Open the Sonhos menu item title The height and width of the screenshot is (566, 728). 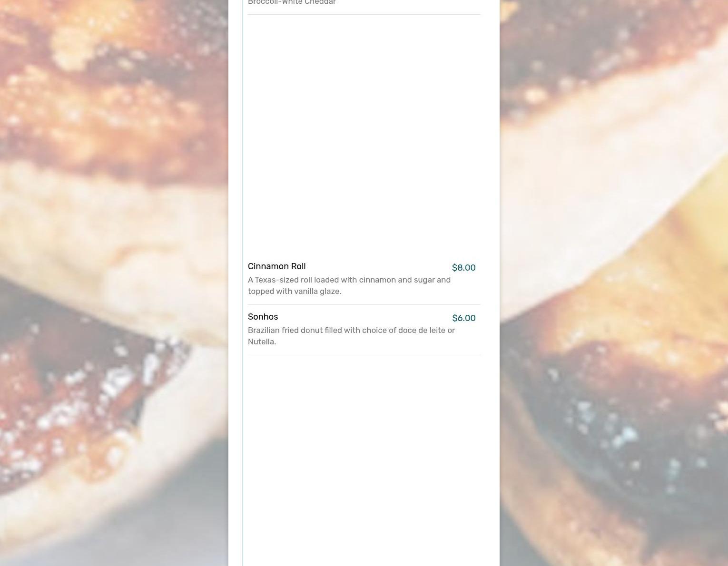(x=263, y=317)
